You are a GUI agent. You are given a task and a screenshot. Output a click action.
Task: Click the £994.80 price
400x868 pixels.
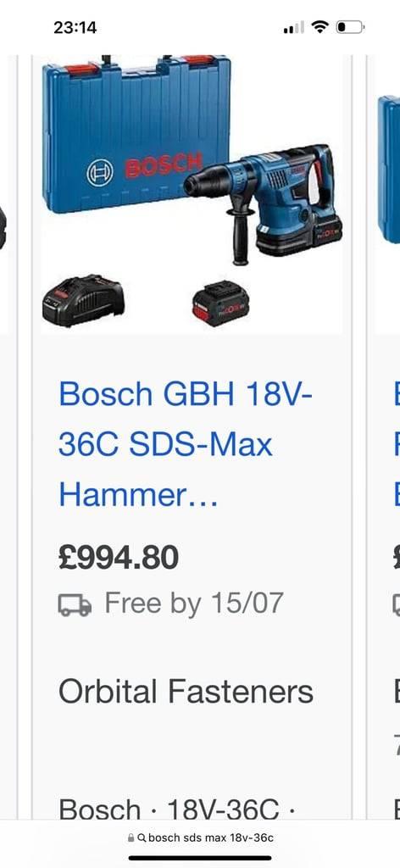(x=119, y=558)
